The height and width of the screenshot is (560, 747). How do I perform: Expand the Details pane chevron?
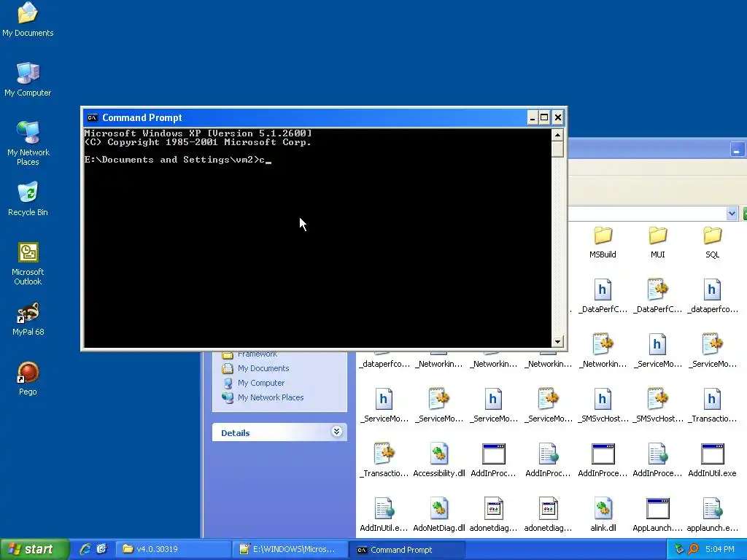tap(336, 432)
